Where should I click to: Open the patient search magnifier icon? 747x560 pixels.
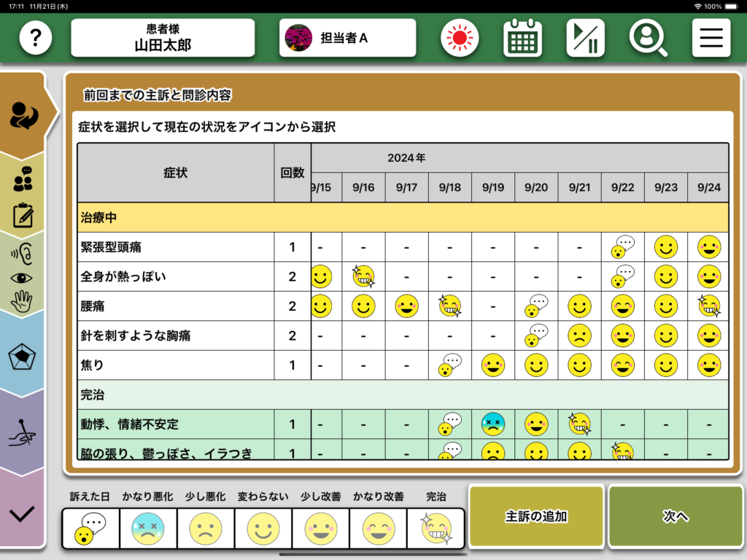648,38
